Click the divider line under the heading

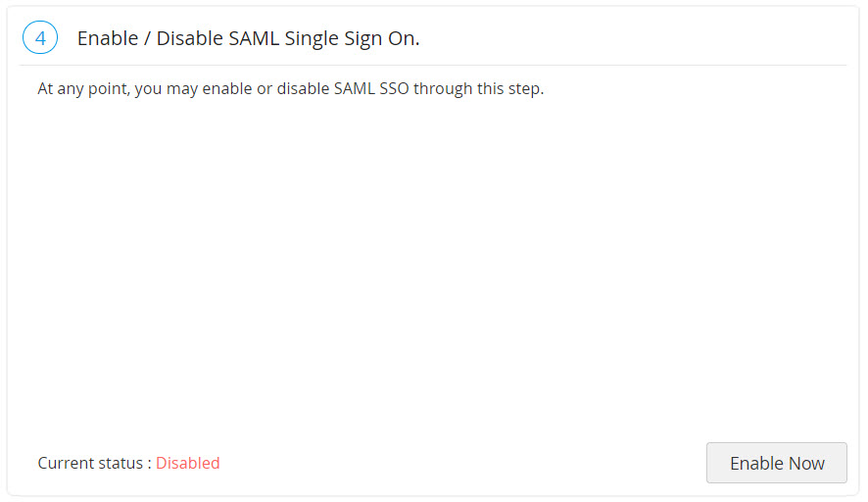tap(431, 65)
